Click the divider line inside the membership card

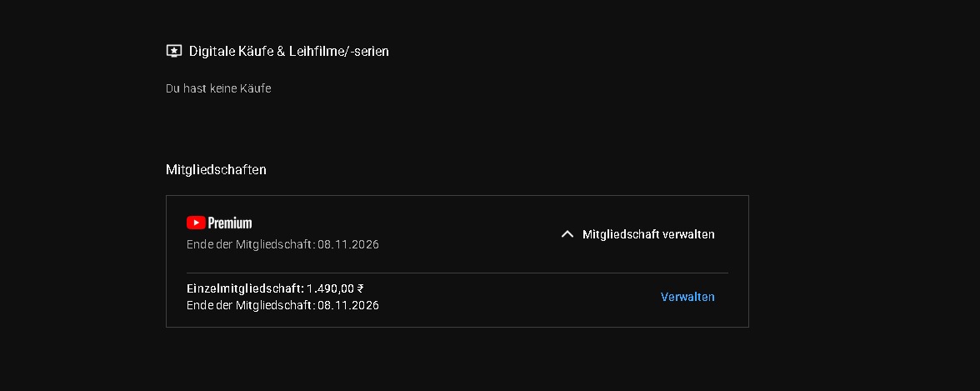tap(457, 273)
